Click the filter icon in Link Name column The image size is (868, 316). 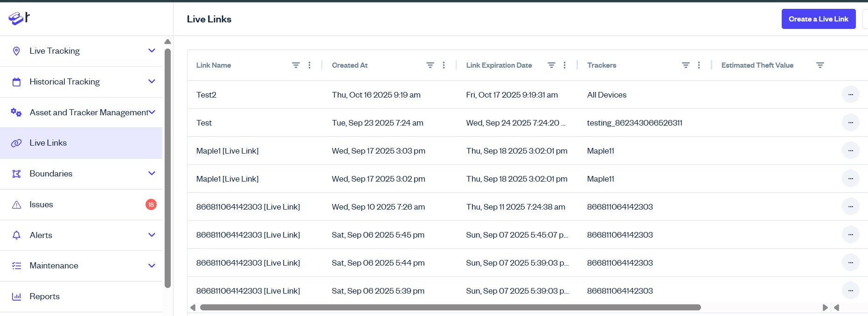(x=296, y=65)
